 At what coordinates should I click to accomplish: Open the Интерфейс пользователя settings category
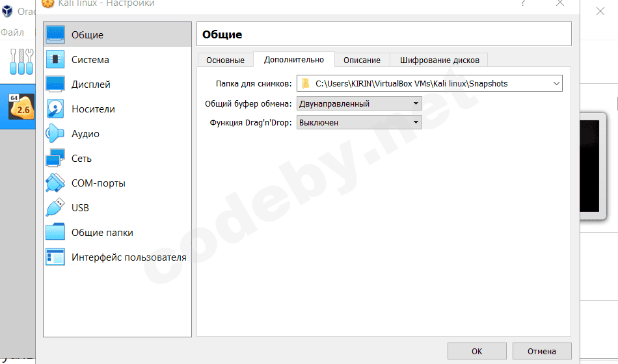point(118,257)
